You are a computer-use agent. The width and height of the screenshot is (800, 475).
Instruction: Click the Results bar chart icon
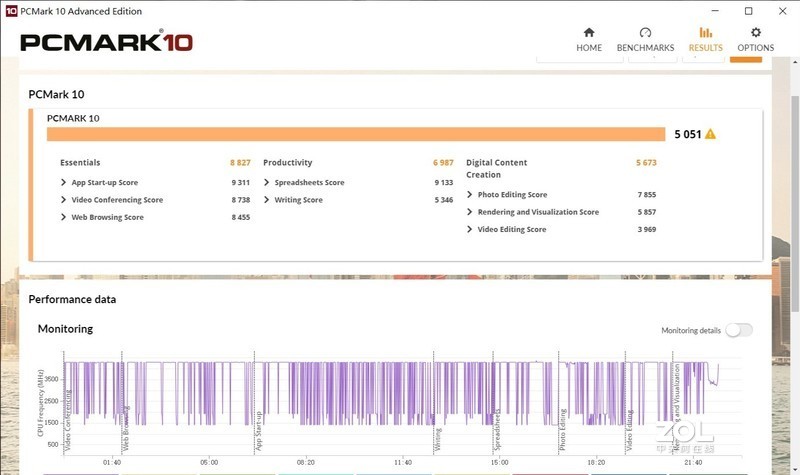point(706,33)
